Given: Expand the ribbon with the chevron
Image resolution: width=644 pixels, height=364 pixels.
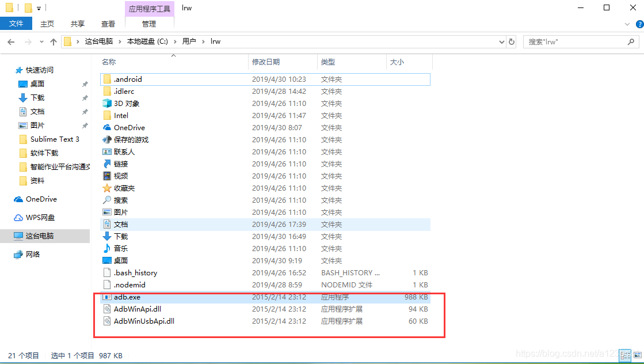Looking at the screenshot, I should (627, 24).
